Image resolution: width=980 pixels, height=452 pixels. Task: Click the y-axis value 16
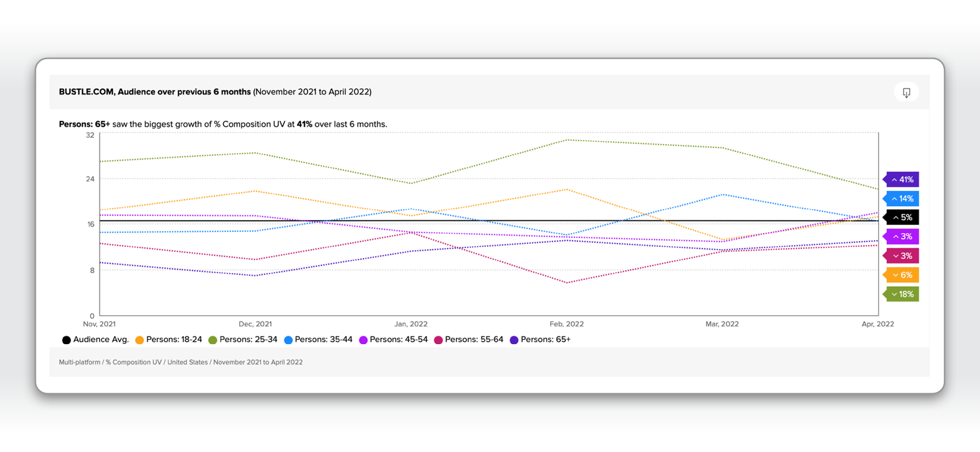click(x=91, y=225)
